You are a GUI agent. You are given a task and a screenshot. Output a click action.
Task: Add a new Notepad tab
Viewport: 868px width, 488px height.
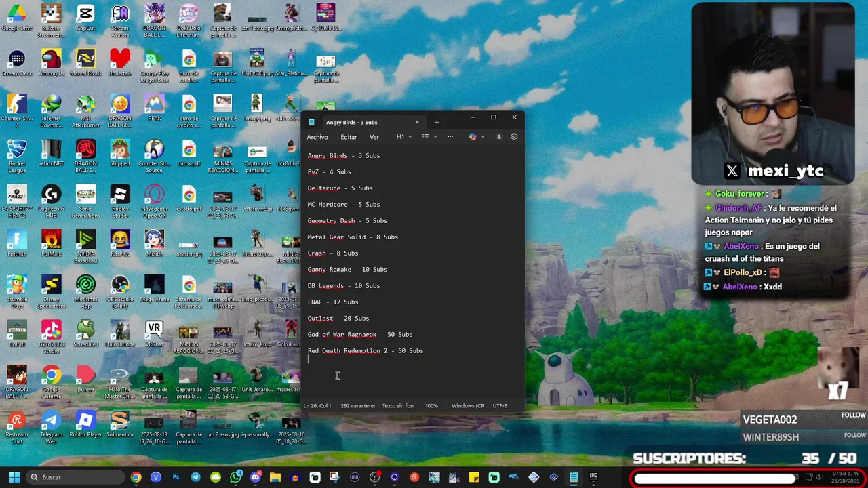[437, 122]
